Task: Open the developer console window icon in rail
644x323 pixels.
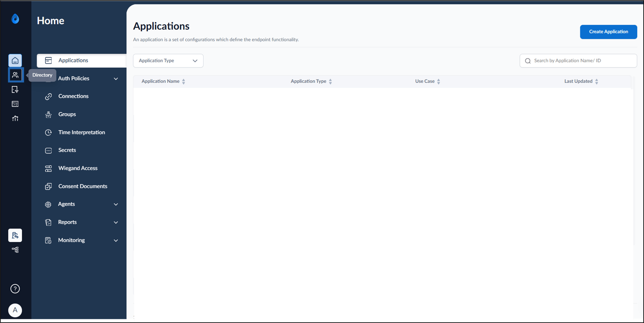Action: pyautogui.click(x=15, y=104)
